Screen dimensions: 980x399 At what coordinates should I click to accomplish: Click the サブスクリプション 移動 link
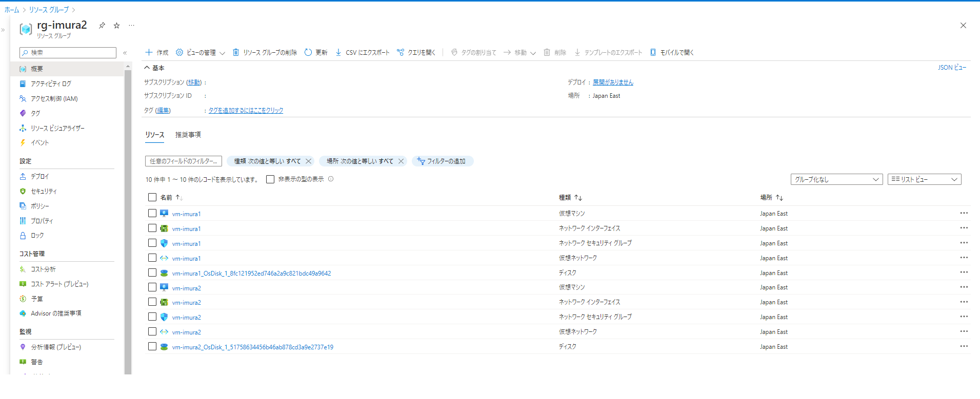pyautogui.click(x=194, y=82)
